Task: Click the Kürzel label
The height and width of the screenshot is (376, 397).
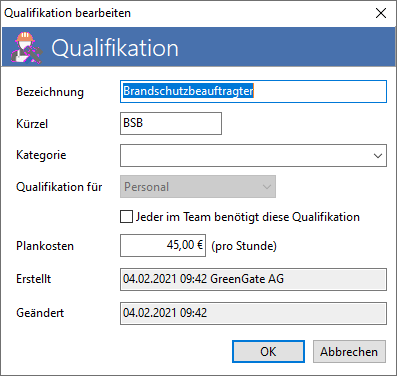Action: 32,124
